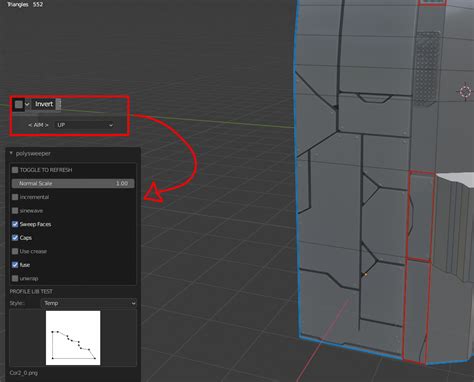This screenshot has width=474, height=382.
Task: Click the small gray handle right of Invert
Action: (58, 104)
